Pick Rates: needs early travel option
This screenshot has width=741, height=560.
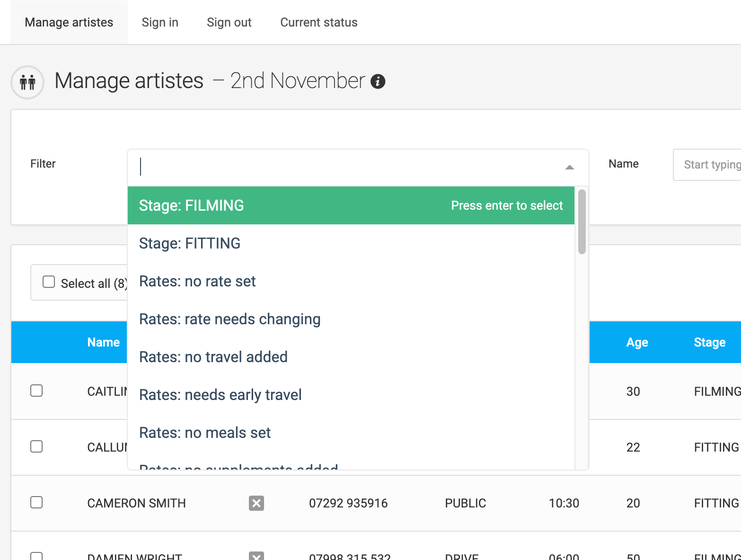pyautogui.click(x=220, y=395)
